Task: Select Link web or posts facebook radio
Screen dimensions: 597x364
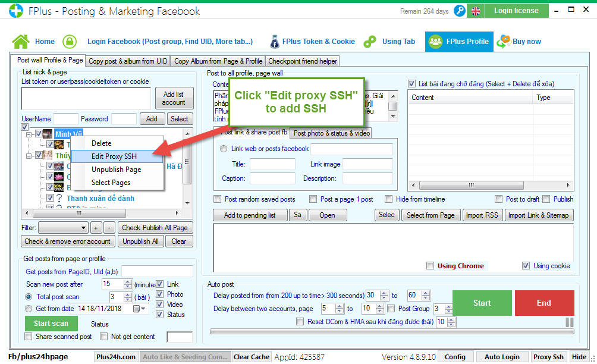Action: click(224, 149)
